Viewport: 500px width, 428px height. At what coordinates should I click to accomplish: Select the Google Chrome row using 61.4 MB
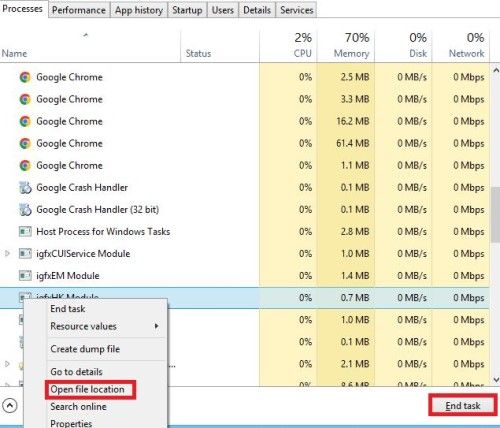(245, 143)
